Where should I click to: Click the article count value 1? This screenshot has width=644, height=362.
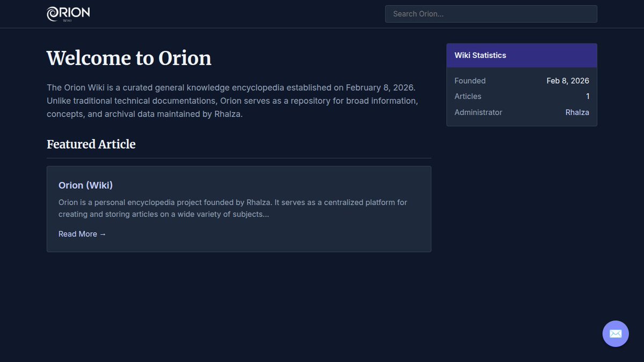point(588,97)
